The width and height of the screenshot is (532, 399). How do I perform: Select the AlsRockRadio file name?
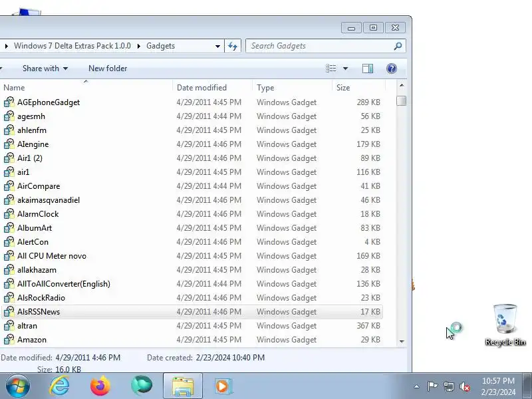pos(41,298)
